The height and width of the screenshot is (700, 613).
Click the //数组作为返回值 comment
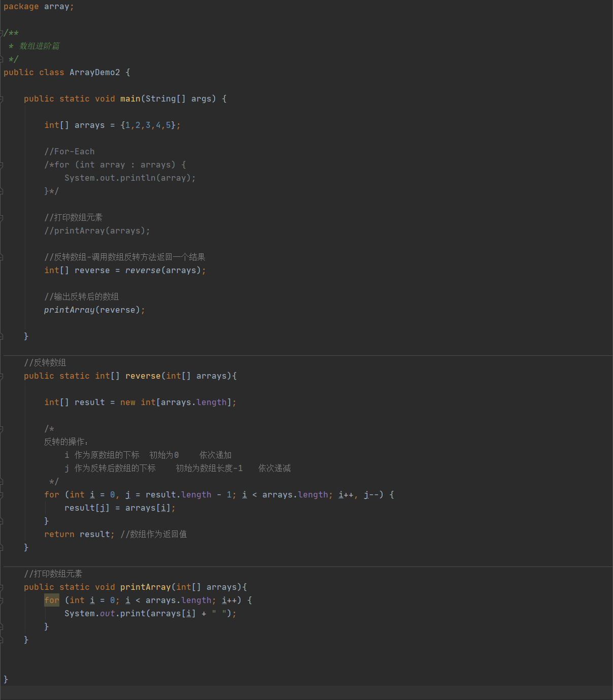(x=154, y=535)
